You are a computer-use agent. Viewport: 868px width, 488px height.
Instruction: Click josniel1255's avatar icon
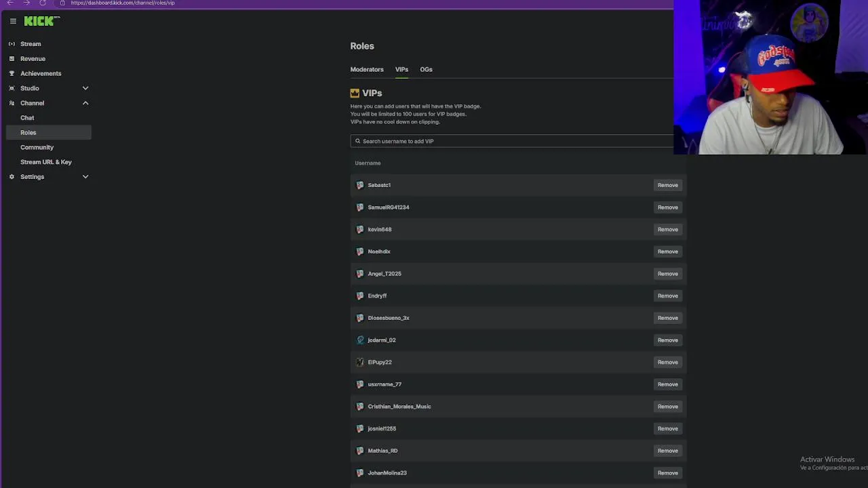[x=360, y=428]
